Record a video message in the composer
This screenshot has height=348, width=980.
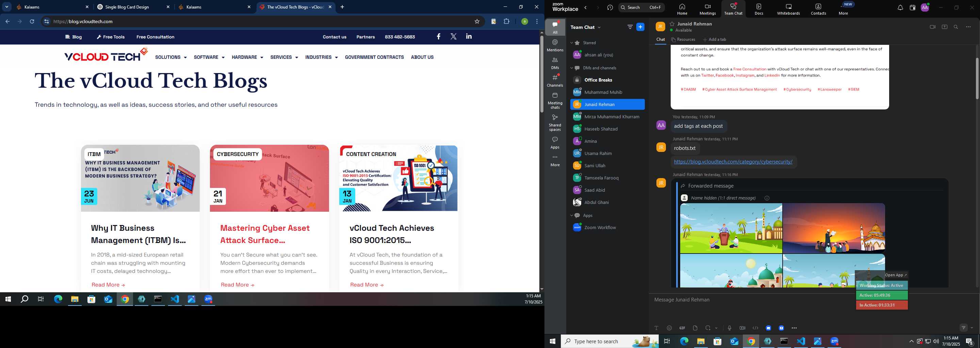pos(742,328)
